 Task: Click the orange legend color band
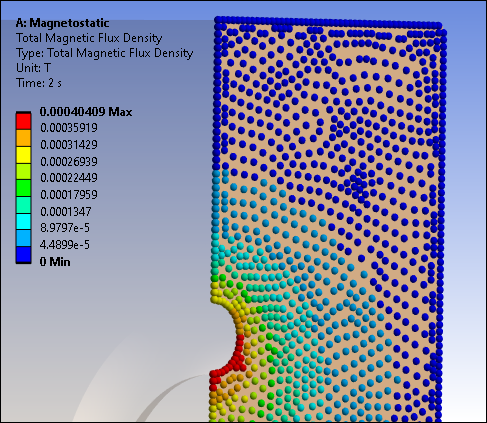pyautogui.click(x=23, y=138)
